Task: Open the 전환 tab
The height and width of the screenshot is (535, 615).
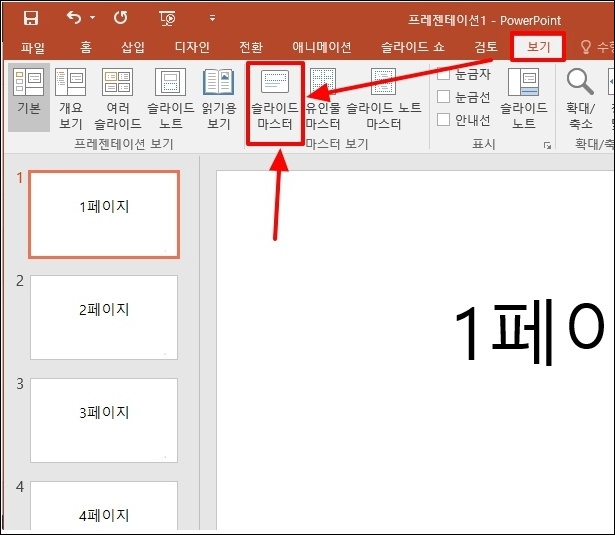Action: point(251,47)
